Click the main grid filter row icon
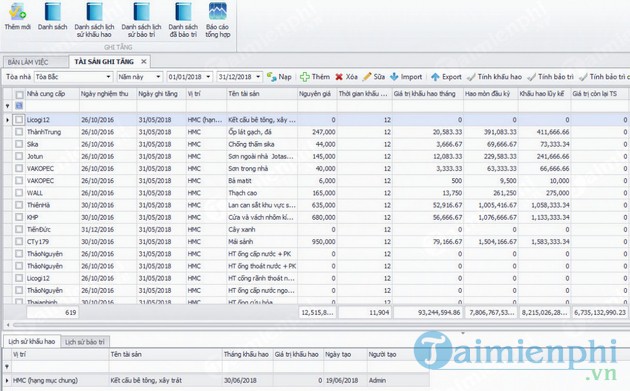Screen dimensions: 630x391 coord(7,106)
